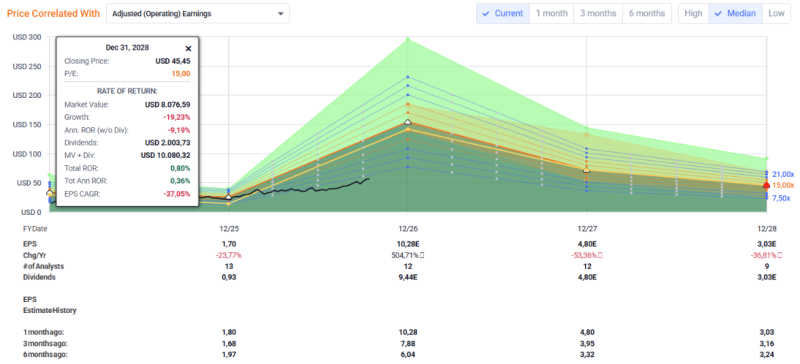Screen dimensions: 800x364
Task: Click the orange 15,00x P/E label
Action: tap(783, 185)
